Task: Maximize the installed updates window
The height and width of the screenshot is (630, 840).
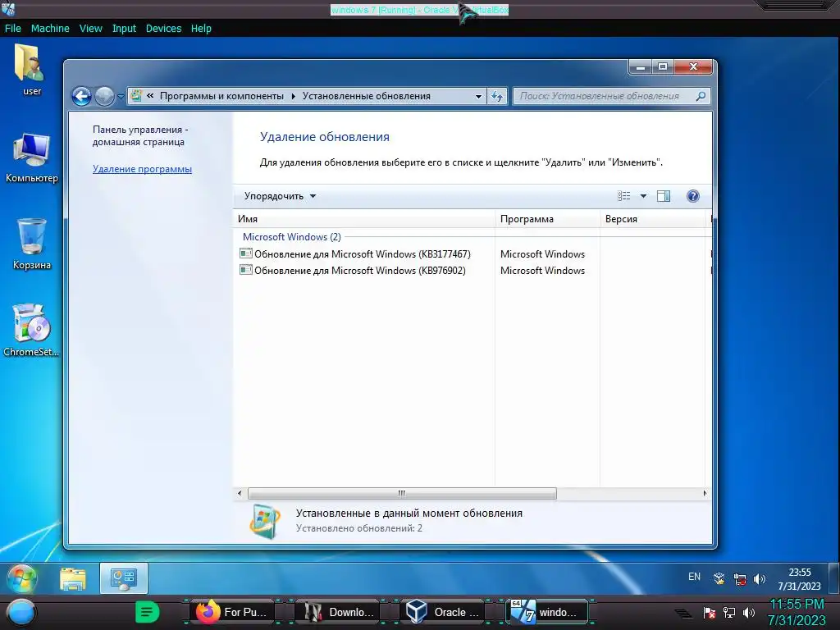Action: (663, 67)
